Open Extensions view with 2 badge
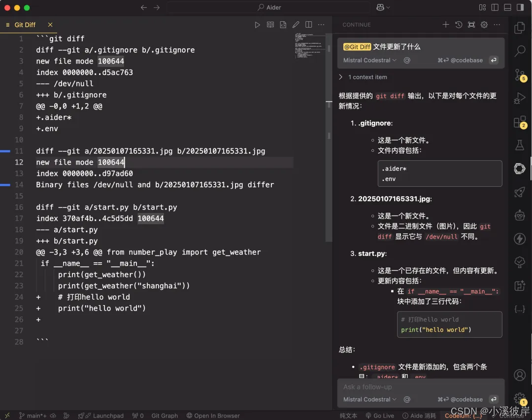The image size is (532, 420). click(x=520, y=122)
